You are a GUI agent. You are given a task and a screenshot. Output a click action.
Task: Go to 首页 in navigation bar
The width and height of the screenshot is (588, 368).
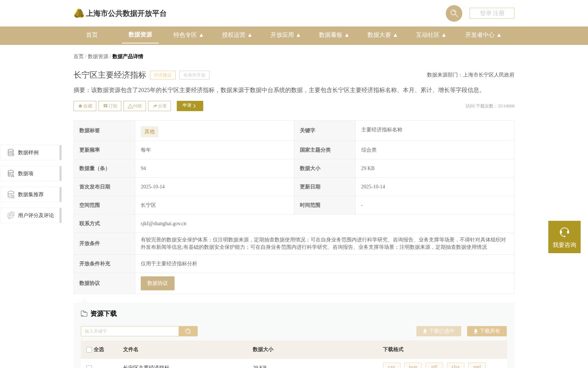pyautogui.click(x=92, y=35)
